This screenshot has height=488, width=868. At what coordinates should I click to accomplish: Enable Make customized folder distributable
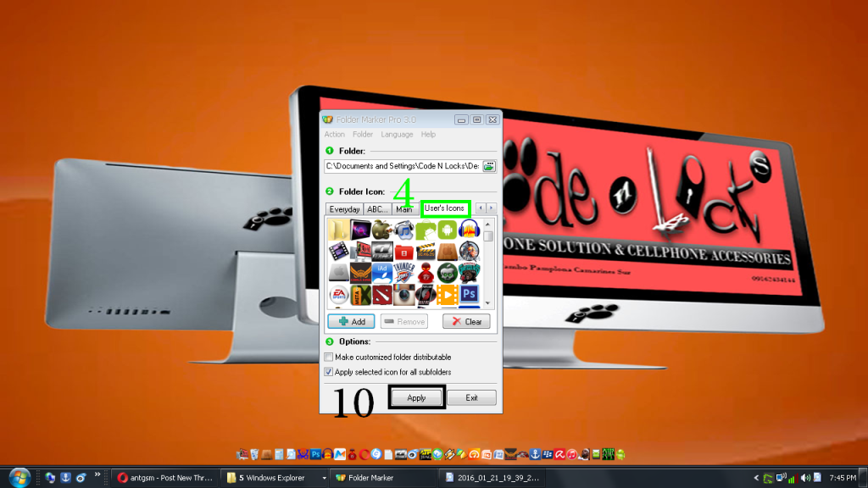(329, 358)
